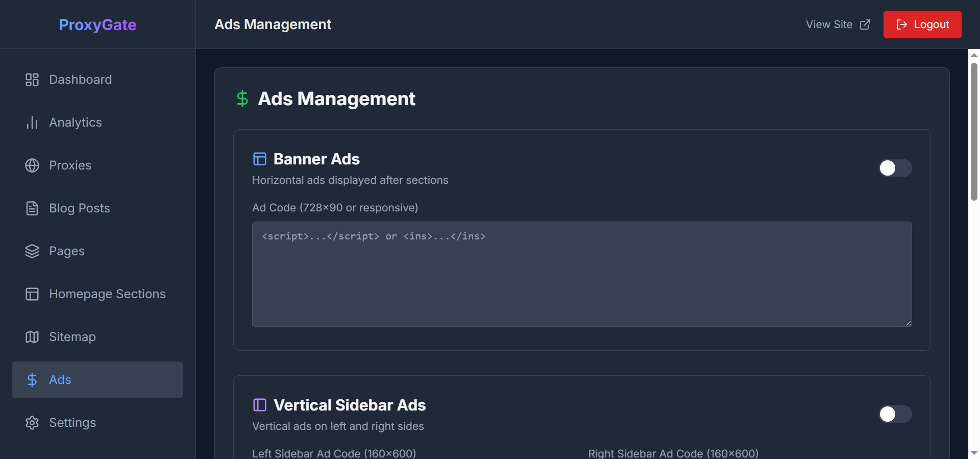Click the Blog Posts document icon
Screen dimensions: 980x459
(x=32, y=208)
